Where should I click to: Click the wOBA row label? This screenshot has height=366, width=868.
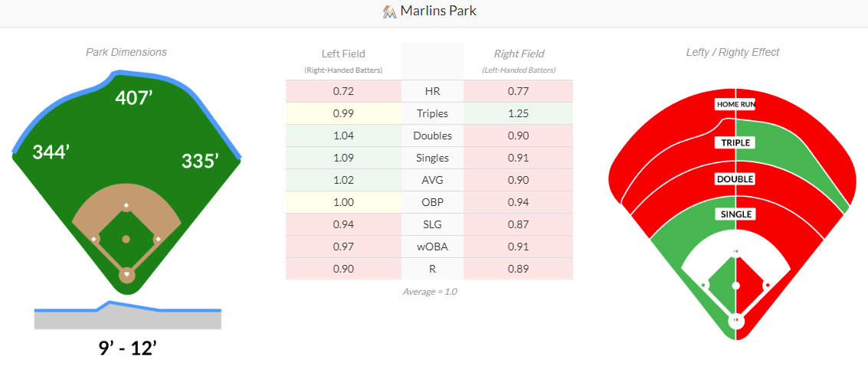tap(432, 247)
